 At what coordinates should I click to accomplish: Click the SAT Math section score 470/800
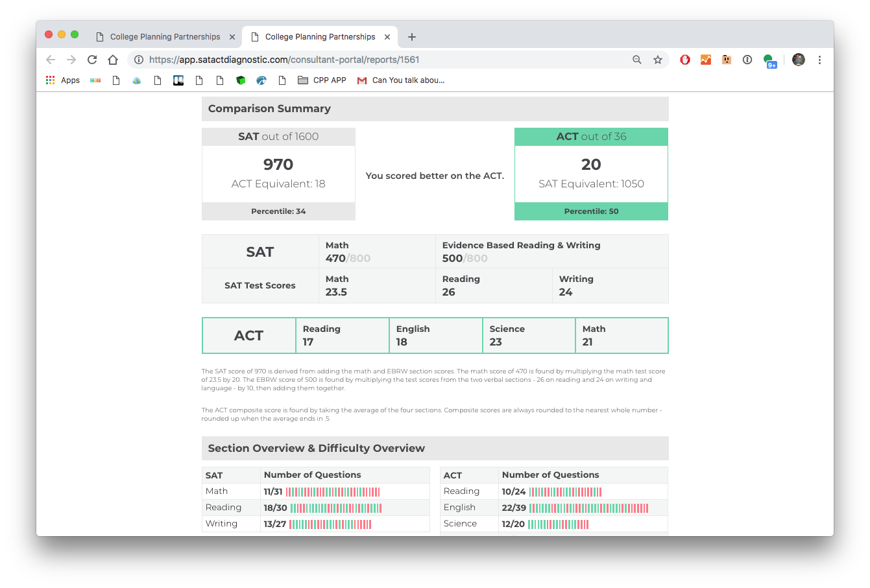pyautogui.click(x=348, y=258)
